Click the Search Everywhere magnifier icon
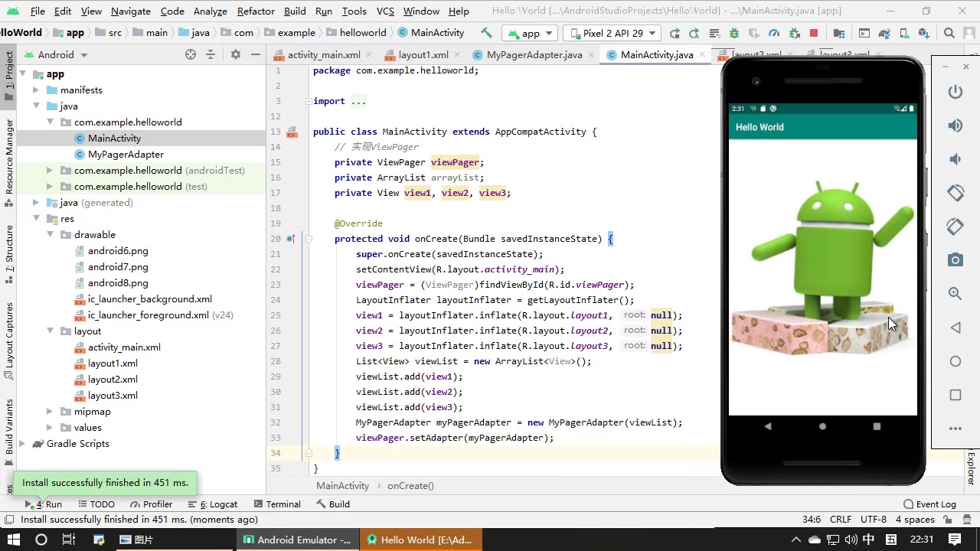980x551 pixels. pos(949,33)
